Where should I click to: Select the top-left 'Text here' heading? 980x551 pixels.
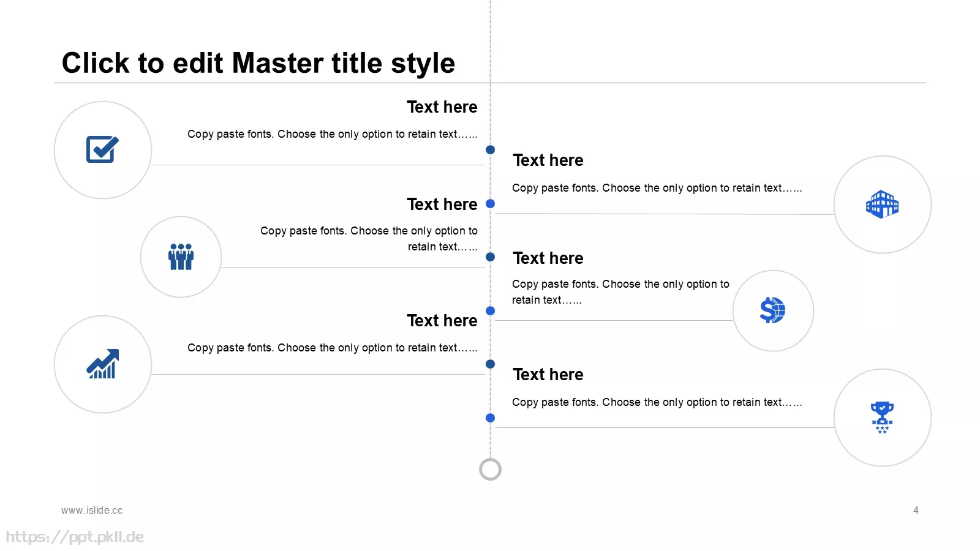click(442, 107)
